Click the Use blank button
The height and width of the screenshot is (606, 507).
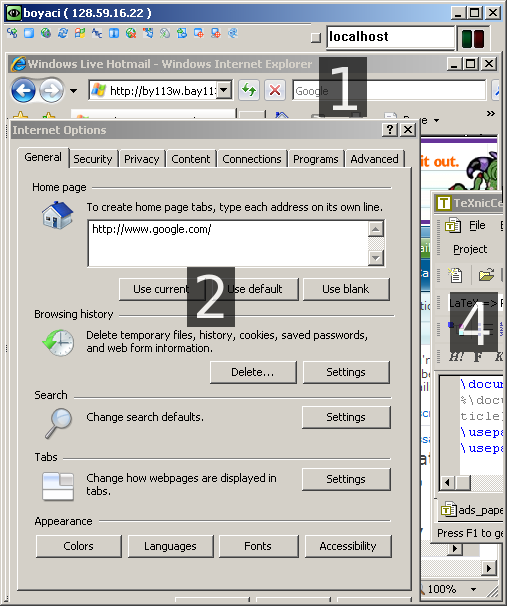346,289
